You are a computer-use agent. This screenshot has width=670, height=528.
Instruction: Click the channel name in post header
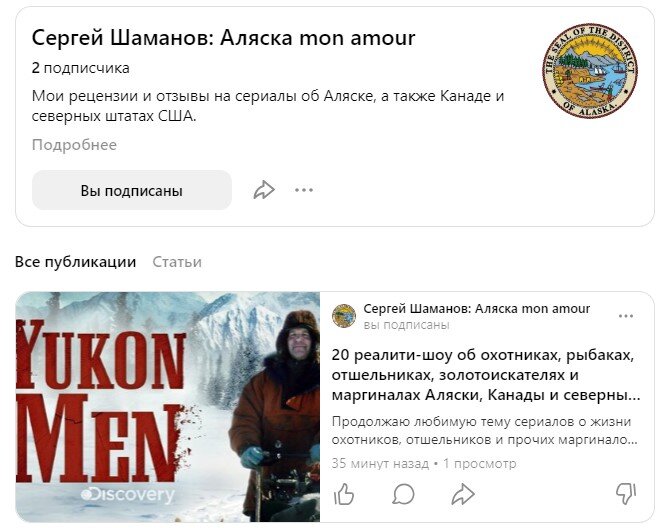click(x=476, y=308)
